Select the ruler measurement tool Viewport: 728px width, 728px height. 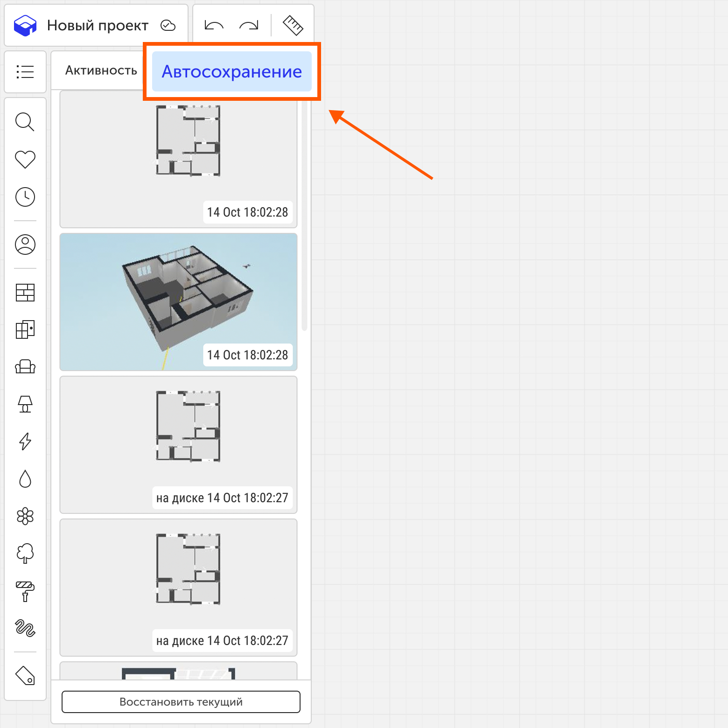click(293, 26)
